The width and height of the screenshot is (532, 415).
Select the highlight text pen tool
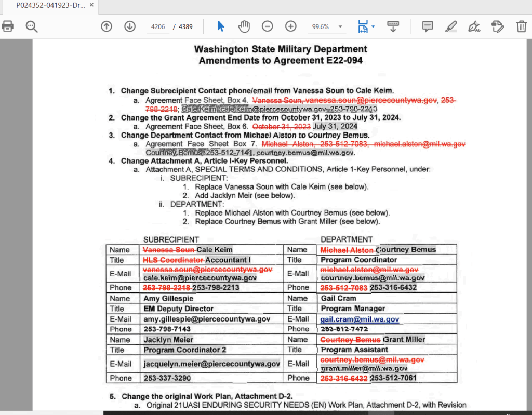(451, 26)
